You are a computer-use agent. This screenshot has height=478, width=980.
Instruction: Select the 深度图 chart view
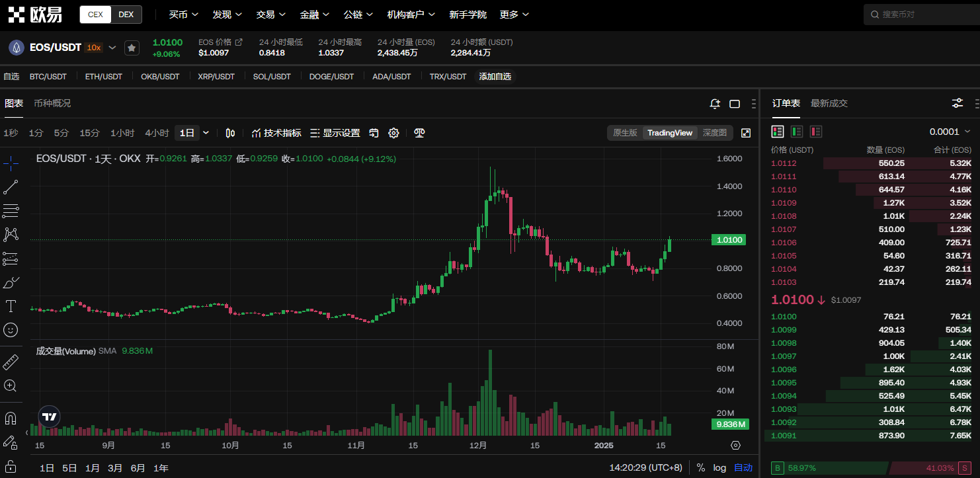click(715, 133)
